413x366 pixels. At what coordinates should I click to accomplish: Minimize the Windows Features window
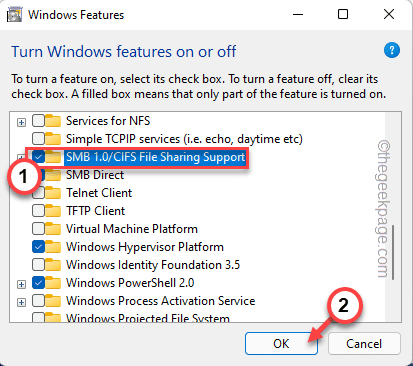[298, 14]
